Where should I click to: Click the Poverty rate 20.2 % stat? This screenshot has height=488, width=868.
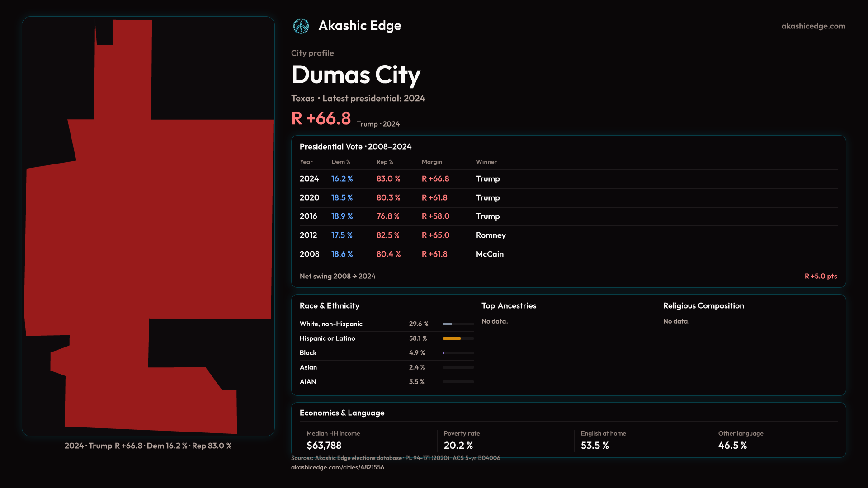(458, 446)
